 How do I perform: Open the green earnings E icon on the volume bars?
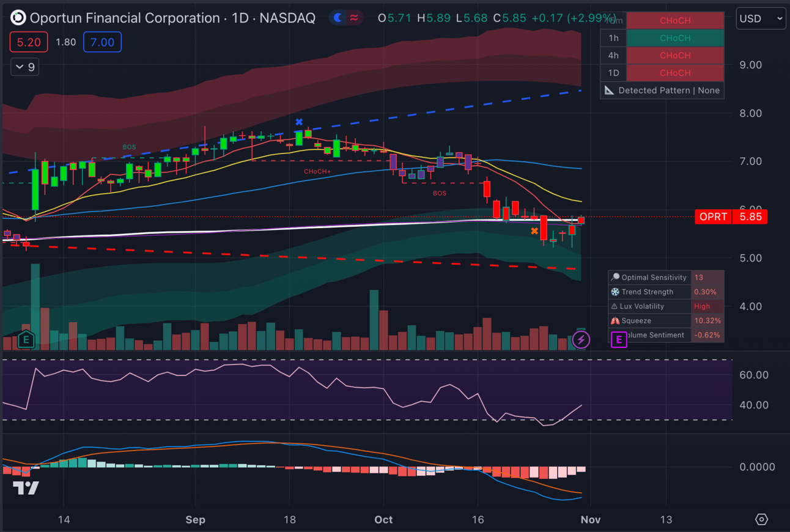pos(26,339)
